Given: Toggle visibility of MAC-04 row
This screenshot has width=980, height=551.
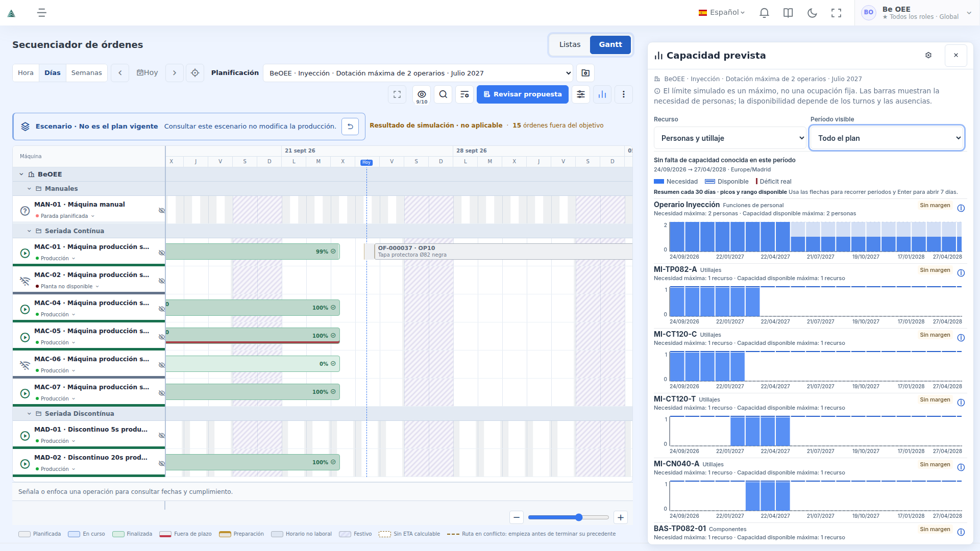Looking at the screenshot, I should pyautogui.click(x=162, y=309).
